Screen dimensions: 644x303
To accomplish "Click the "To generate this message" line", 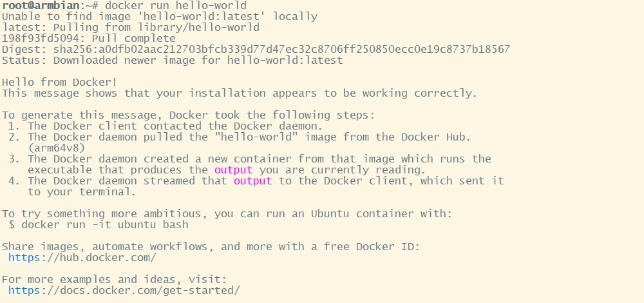I will 188,115.
